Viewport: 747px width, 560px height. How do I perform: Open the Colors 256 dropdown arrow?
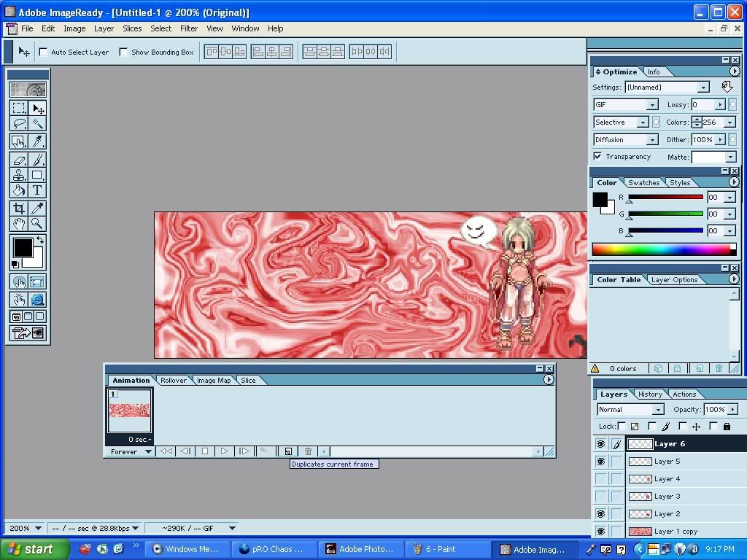pos(729,122)
